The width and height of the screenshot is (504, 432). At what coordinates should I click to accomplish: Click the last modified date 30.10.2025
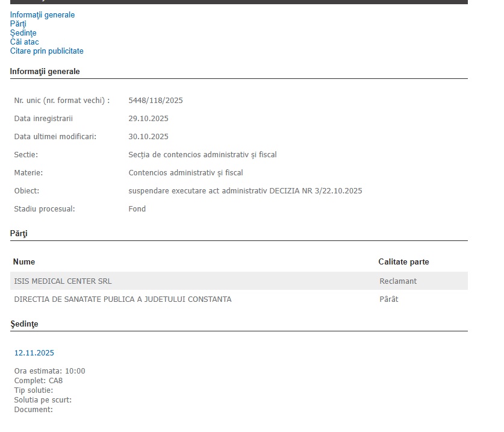click(148, 137)
